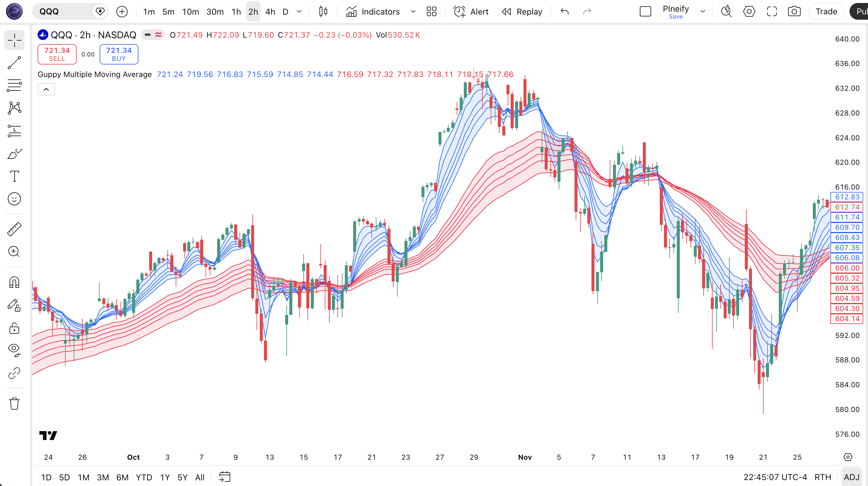Screen dimensions: 868x486
Task: Click the 721.34 SELL button
Action: pyautogui.click(x=57, y=54)
